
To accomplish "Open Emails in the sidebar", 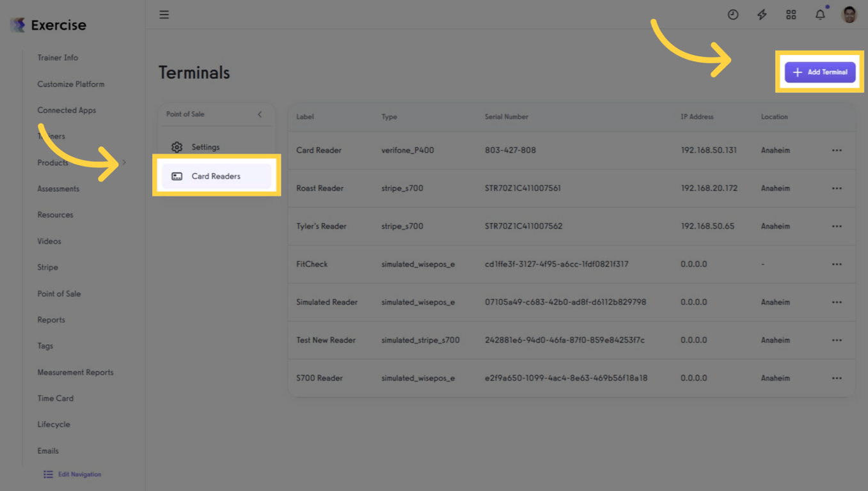I will tap(48, 451).
